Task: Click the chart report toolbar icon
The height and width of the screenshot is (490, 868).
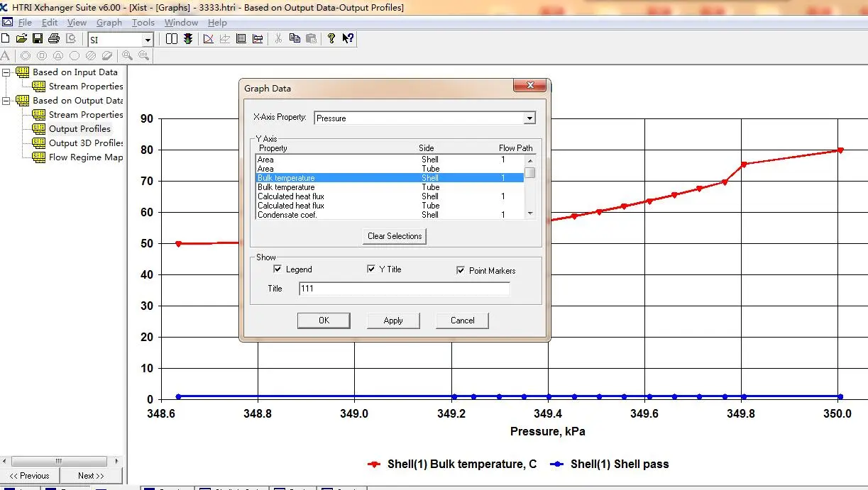Action: click(258, 38)
